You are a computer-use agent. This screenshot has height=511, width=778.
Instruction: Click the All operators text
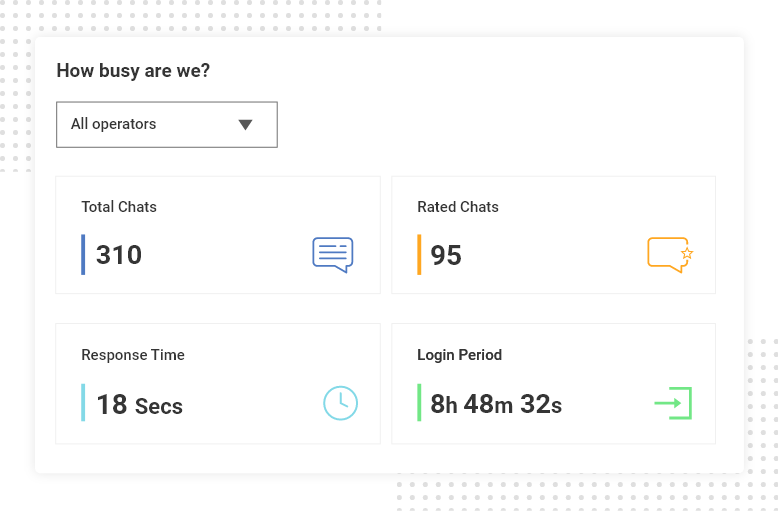click(113, 125)
